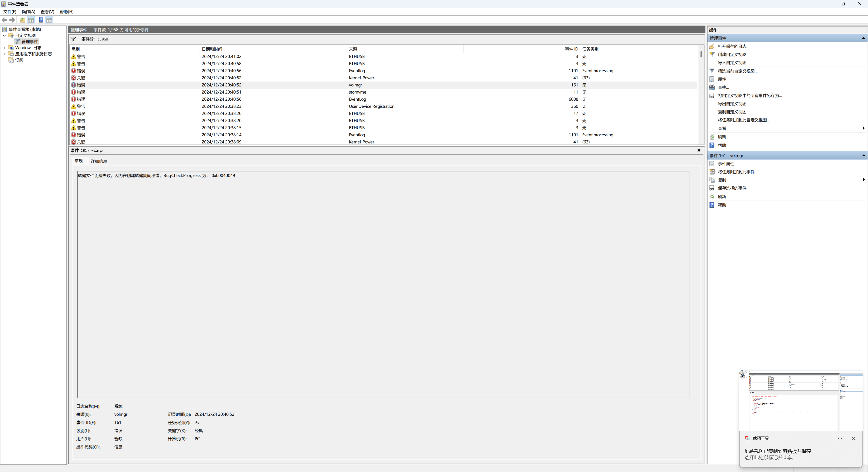This screenshot has height=472, width=868.
Task: Select the Kernel-Power event at 20:40:52
Action: (361, 78)
